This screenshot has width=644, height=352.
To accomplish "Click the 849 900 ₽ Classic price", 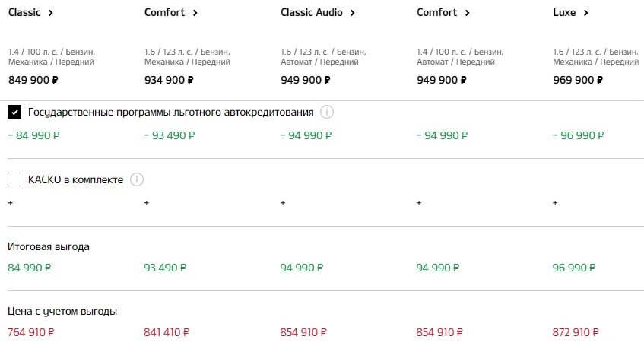I will tap(33, 80).
